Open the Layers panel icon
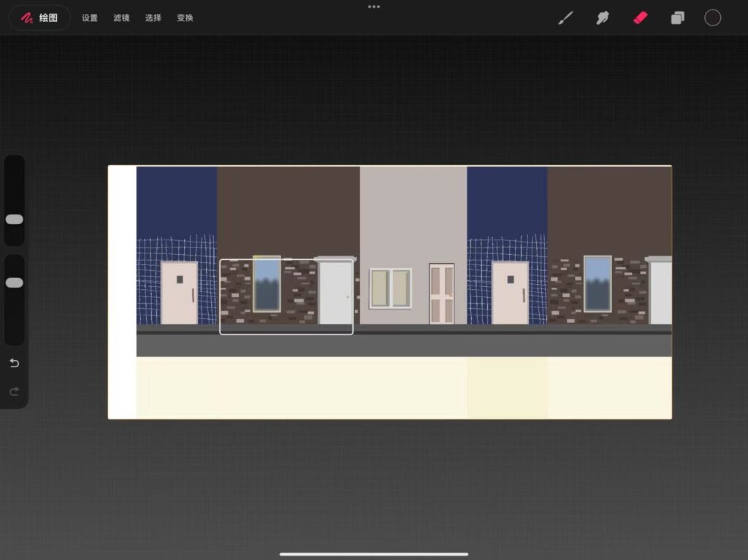Viewport: 748px width, 560px height. coord(677,18)
